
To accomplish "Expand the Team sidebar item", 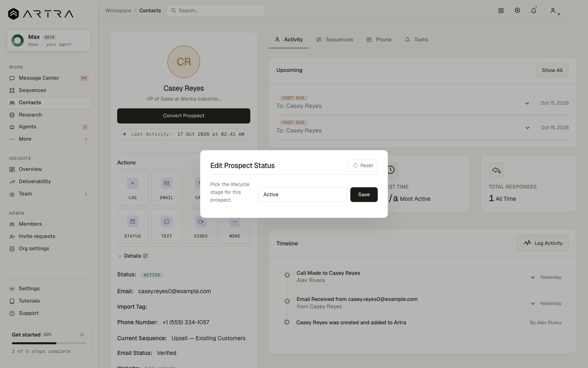I will pyautogui.click(x=49, y=194).
